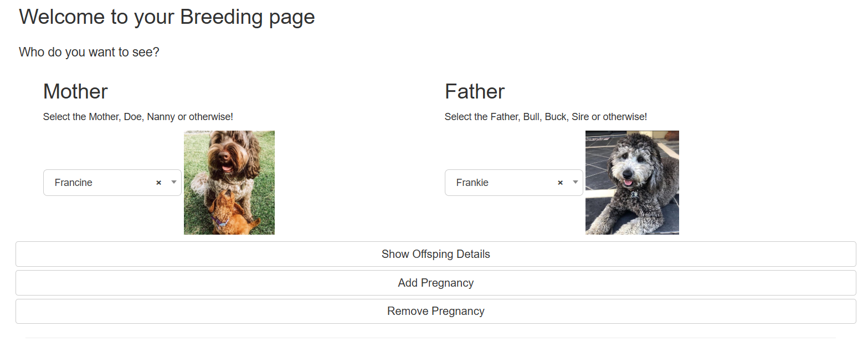Click the horizontal divider below Remove Pregnancy
The width and height of the screenshot is (868, 347).
[430, 338]
